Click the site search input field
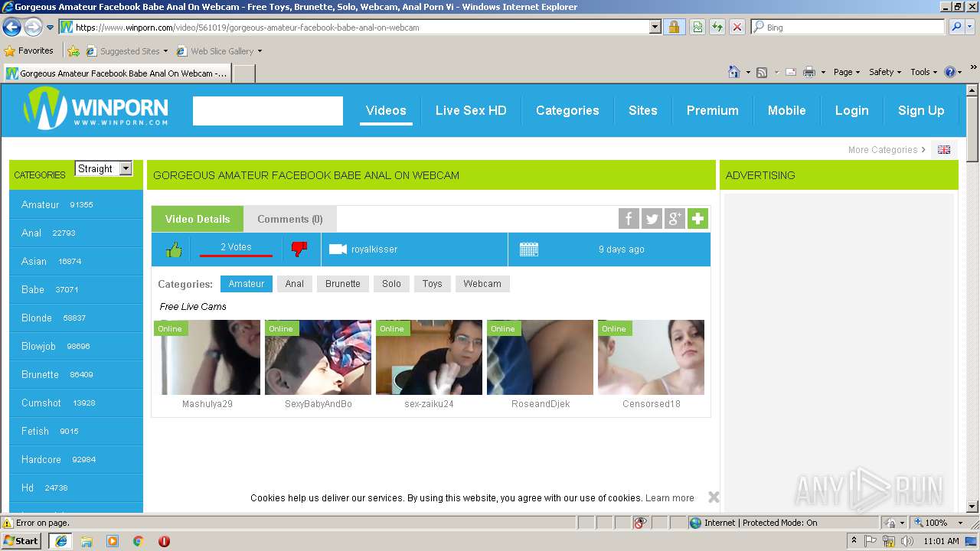980x551 pixels. click(x=268, y=111)
